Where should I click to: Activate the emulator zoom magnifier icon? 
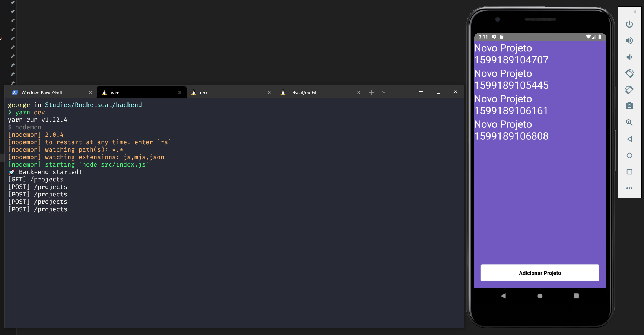click(629, 123)
